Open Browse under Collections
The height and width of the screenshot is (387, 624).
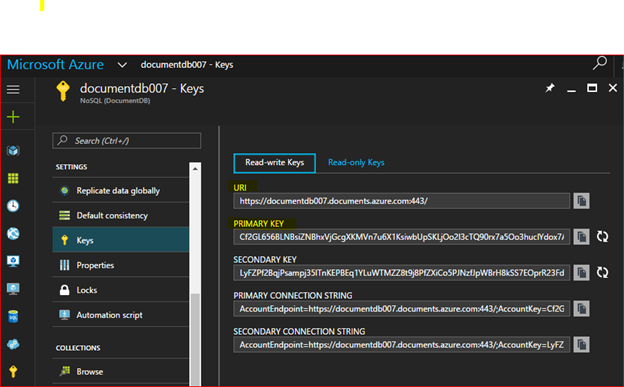121,371
